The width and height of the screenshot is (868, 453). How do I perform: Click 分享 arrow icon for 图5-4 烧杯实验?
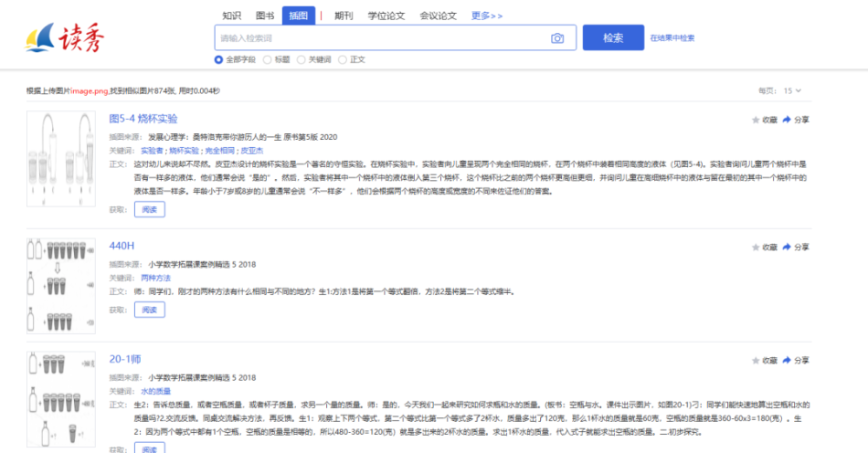coord(787,120)
